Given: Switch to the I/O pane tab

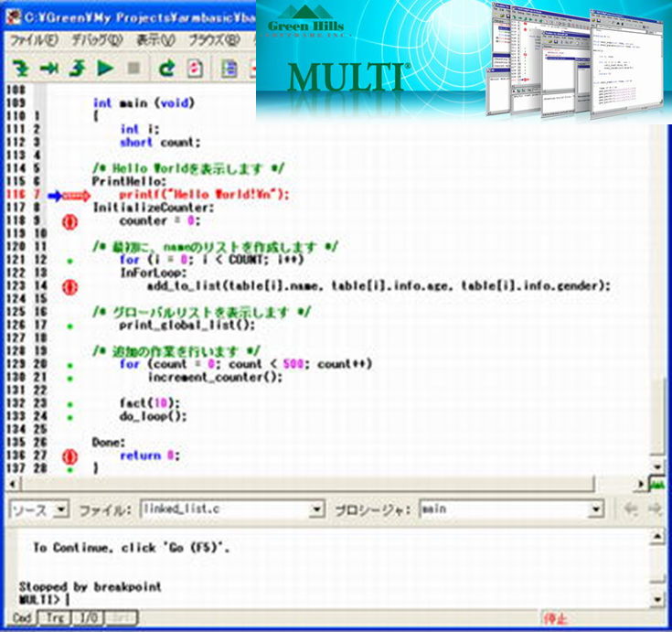Looking at the screenshot, I should tap(89, 618).
